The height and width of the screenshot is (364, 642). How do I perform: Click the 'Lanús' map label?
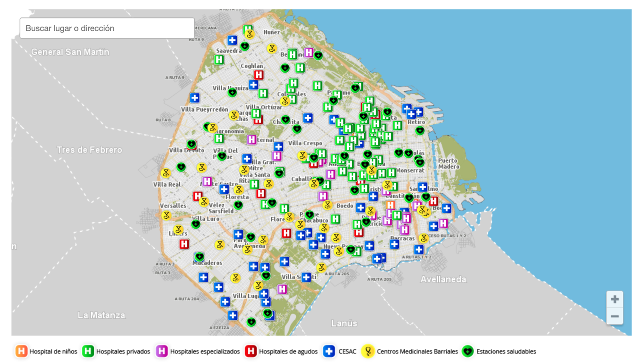tap(344, 323)
